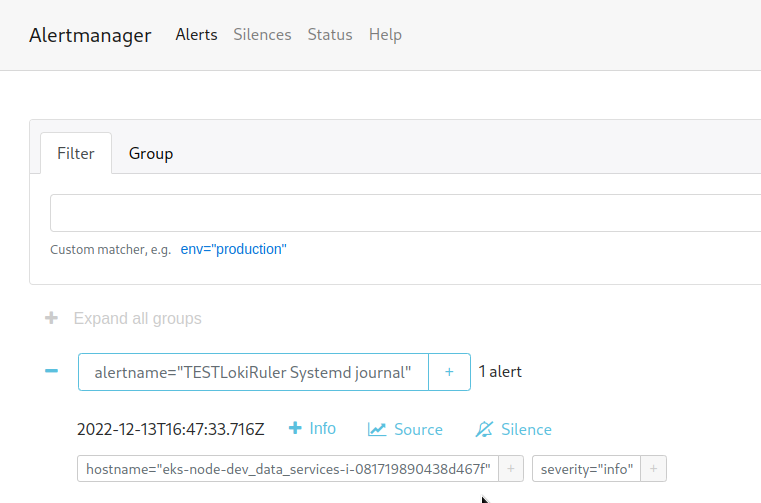The height and width of the screenshot is (503, 761).
Task: Click the alertname="TESTLokiRuler Systemd journal" label
Action: click(253, 372)
